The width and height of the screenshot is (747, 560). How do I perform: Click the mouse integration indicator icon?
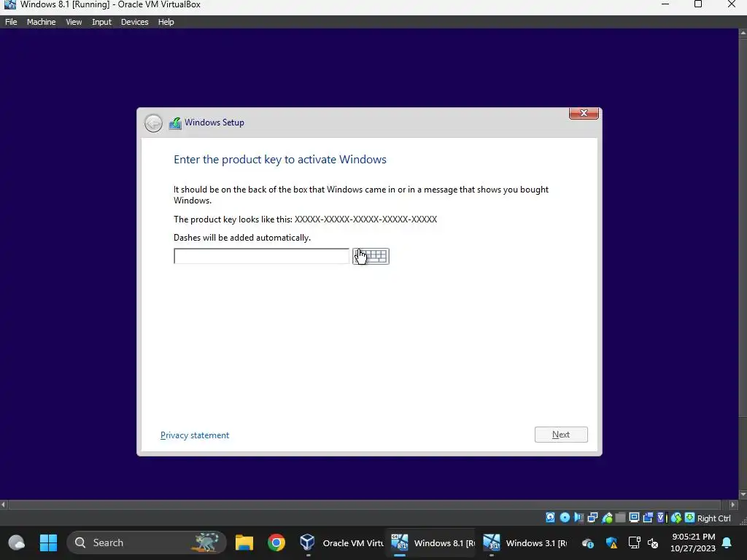676,518
